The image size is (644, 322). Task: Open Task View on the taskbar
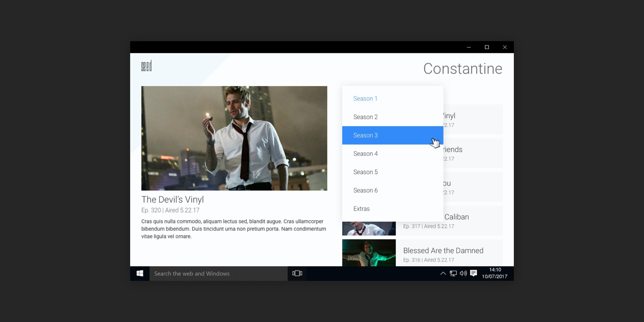(x=297, y=273)
